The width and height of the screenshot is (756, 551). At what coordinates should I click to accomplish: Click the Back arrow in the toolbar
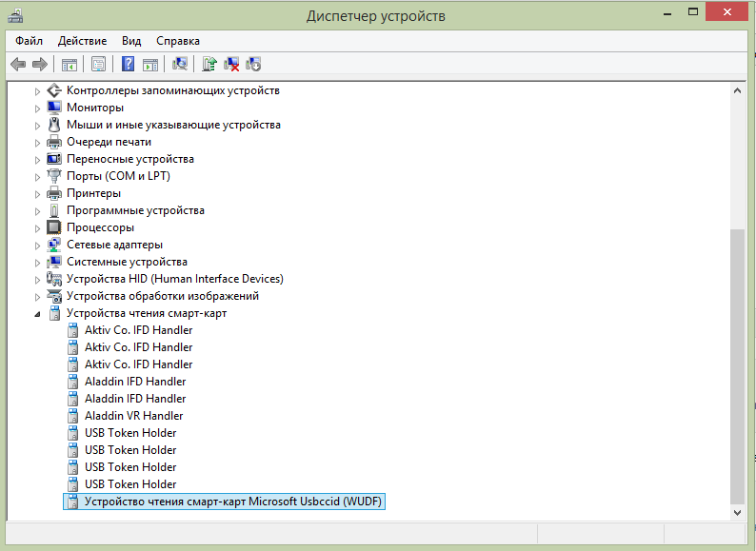click(17, 64)
